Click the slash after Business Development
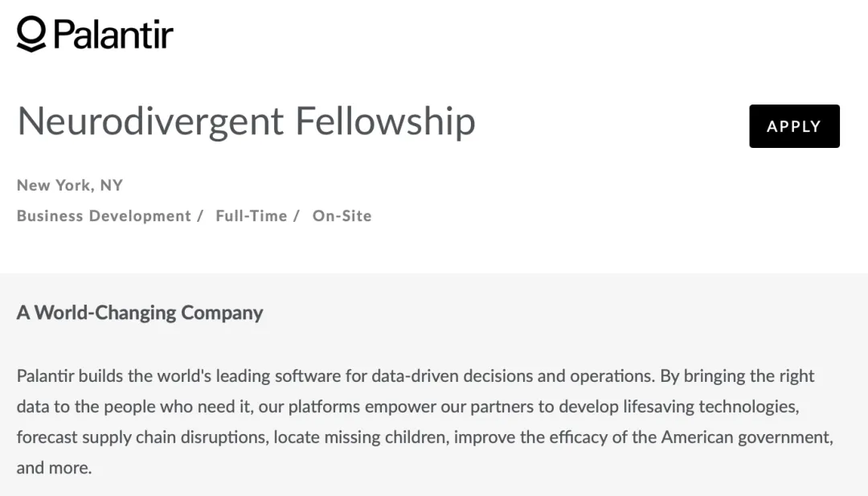The height and width of the screenshot is (496, 868). (200, 215)
